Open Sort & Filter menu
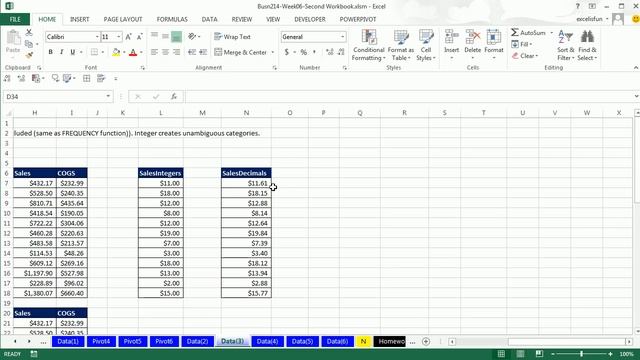640x360 pixels. (x=566, y=45)
